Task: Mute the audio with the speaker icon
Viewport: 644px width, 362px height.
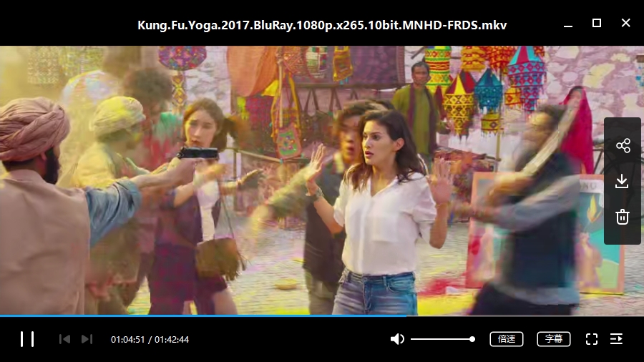Action: tap(397, 339)
